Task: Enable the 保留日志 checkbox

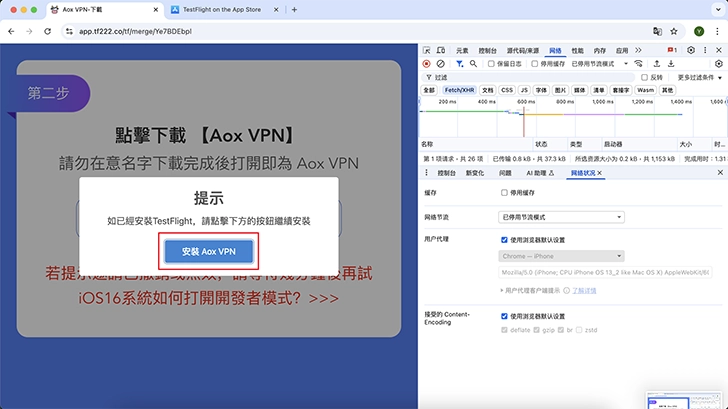Action: [x=489, y=63]
